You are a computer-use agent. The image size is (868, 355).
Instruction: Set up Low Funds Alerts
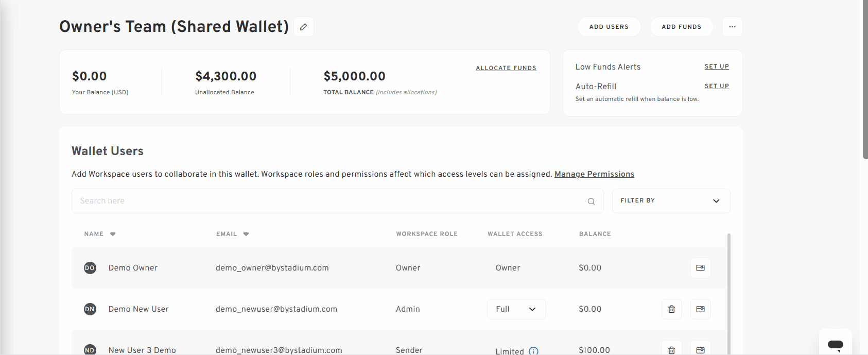717,66
